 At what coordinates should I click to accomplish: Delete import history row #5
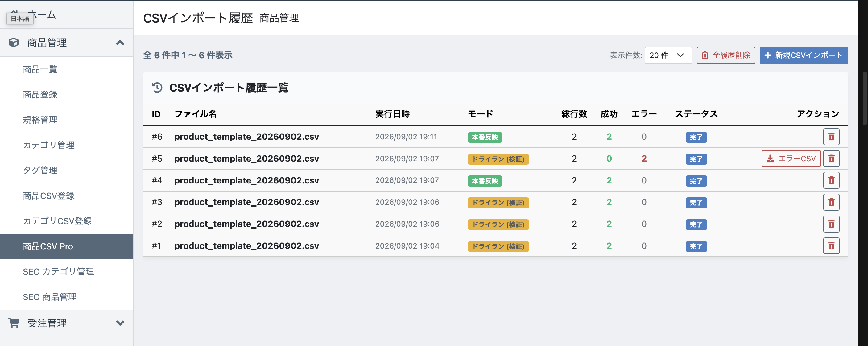831,159
